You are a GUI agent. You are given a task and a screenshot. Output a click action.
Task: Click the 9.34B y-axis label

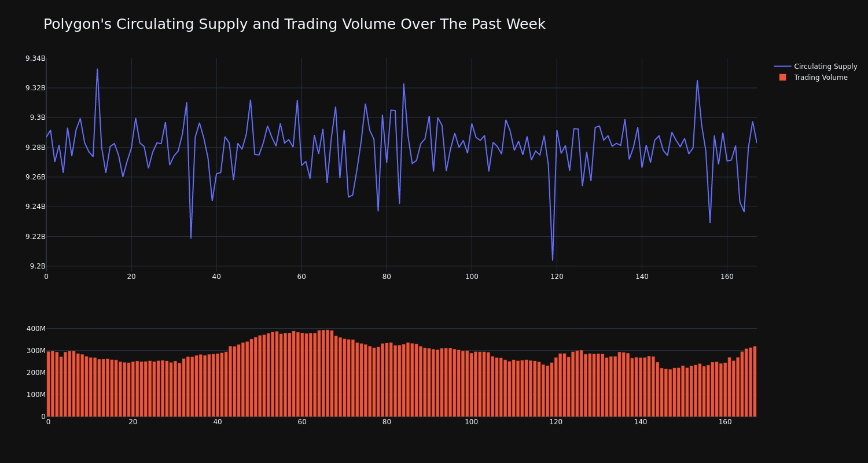[x=35, y=58]
